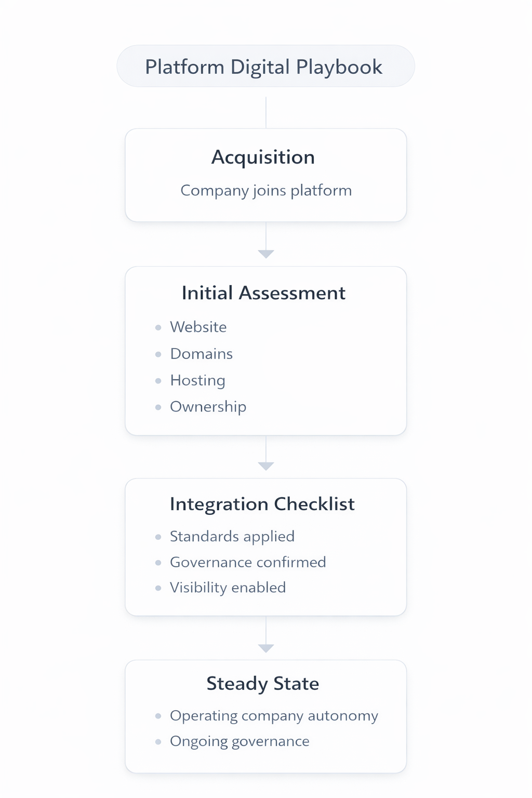Click the Hosting list item
This screenshot has width=532, height=798.
tap(198, 380)
